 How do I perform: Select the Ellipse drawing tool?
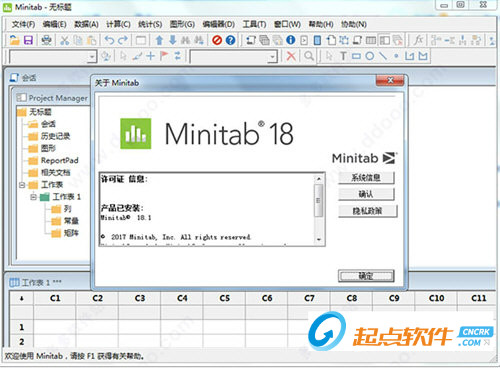(x=370, y=56)
